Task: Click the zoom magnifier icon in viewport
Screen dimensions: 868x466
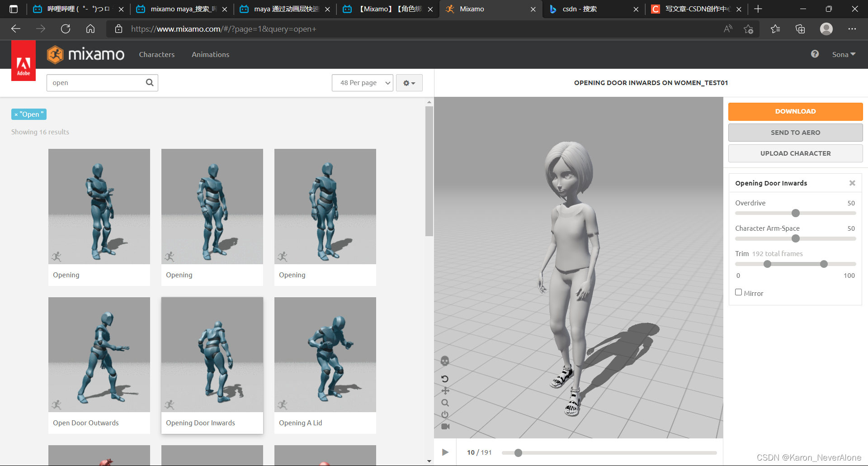Action: pyautogui.click(x=445, y=403)
